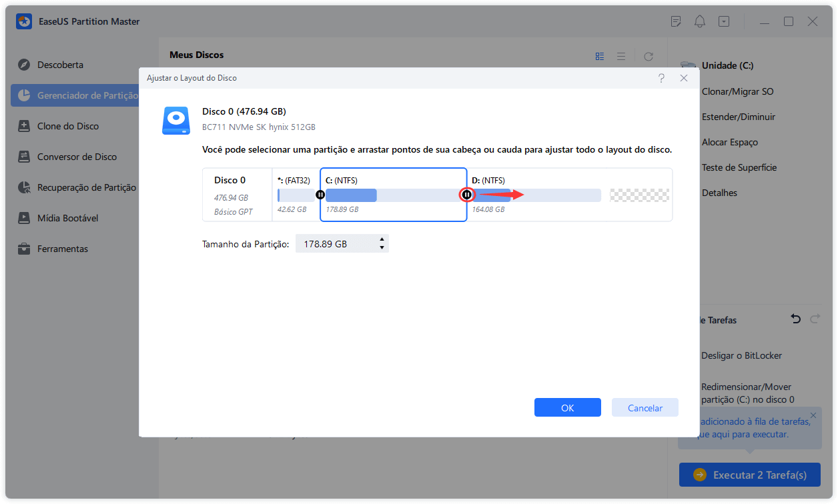This screenshot has height=504, width=838.
Task: Click the blue disk icon beside Disco 0
Action: (x=175, y=121)
